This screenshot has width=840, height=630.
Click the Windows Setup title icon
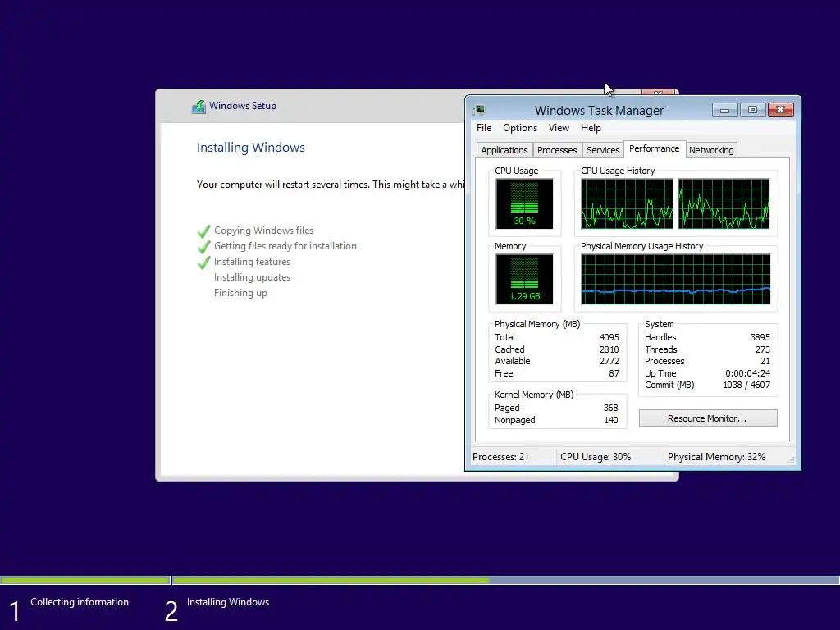coord(199,106)
